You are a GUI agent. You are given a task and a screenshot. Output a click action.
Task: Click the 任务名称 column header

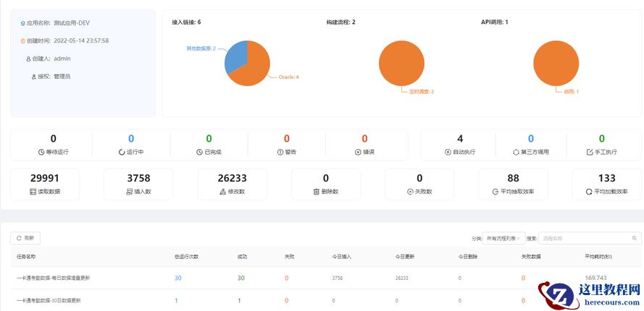(x=26, y=257)
